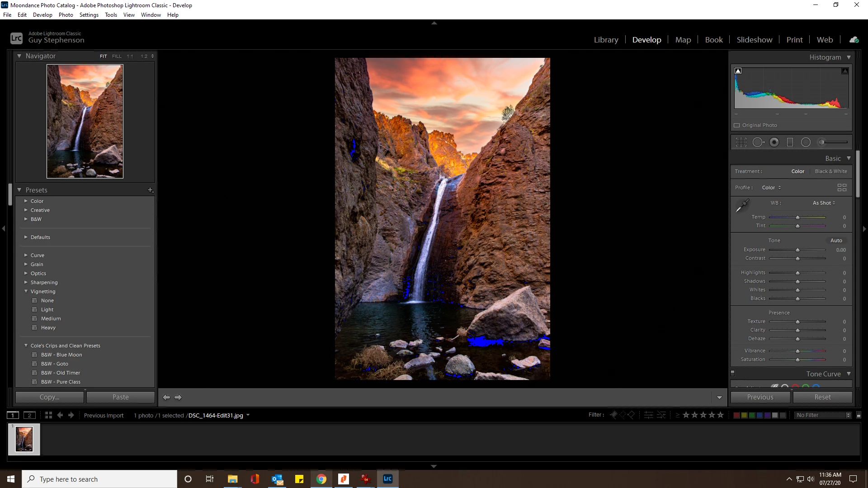Toggle shadow clipping indicator in histogram
Image resolution: width=868 pixels, height=488 pixels.
[x=738, y=71]
